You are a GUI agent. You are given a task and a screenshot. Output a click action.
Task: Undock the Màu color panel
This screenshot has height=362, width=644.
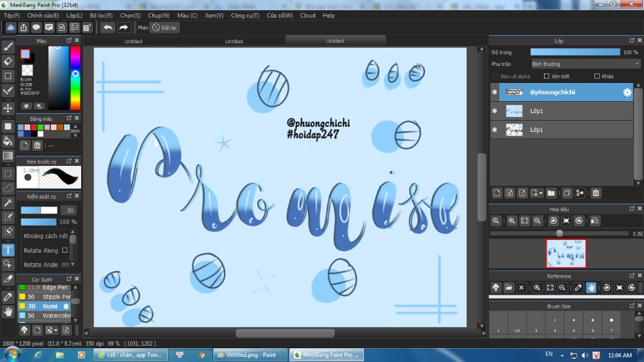pos(69,40)
